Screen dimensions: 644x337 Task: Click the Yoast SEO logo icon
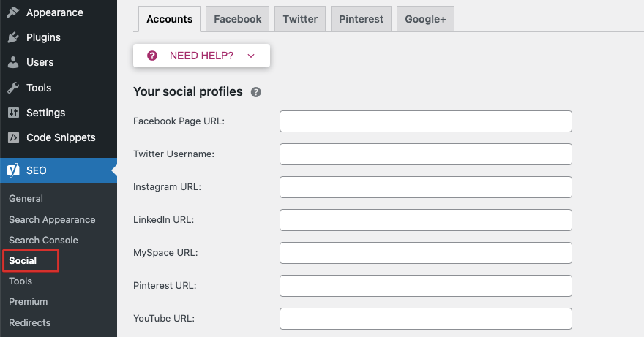13,170
